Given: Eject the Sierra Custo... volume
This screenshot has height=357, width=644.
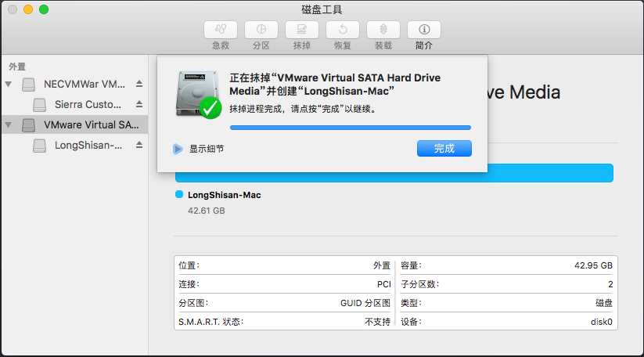Looking at the screenshot, I should 139,104.
